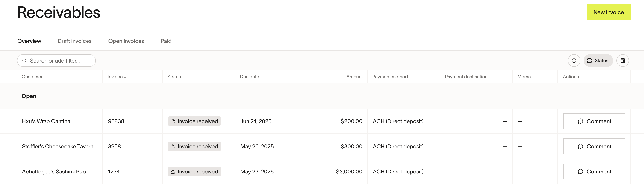Viewport: 644px width, 190px height.
Task: Open the column layout icon button
Action: (623, 61)
